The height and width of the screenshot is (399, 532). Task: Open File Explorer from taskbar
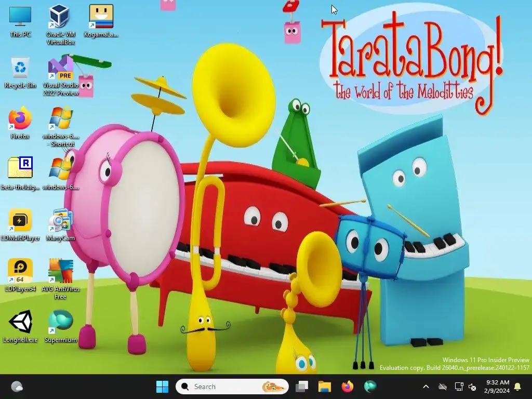[324, 387]
